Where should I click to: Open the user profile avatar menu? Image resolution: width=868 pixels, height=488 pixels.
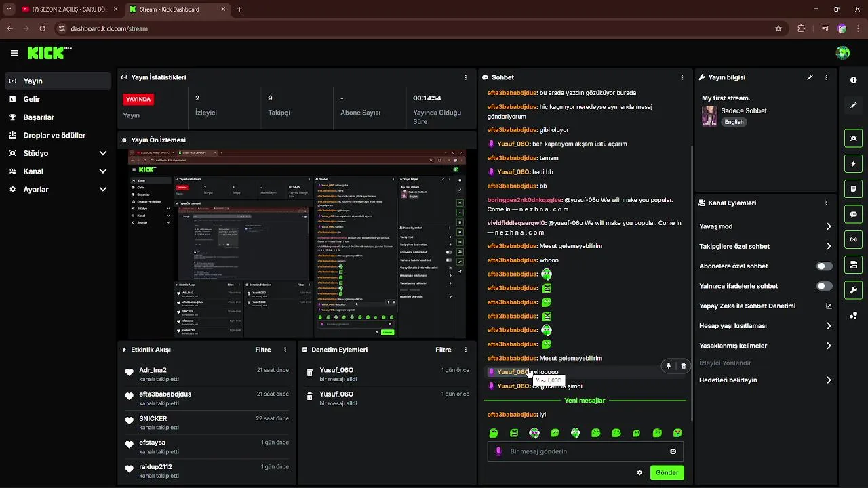point(843,53)
